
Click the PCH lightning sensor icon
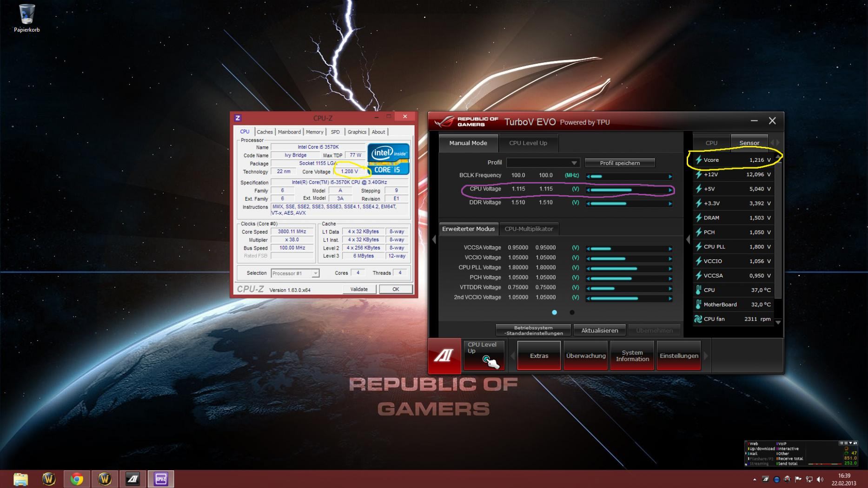698,232
